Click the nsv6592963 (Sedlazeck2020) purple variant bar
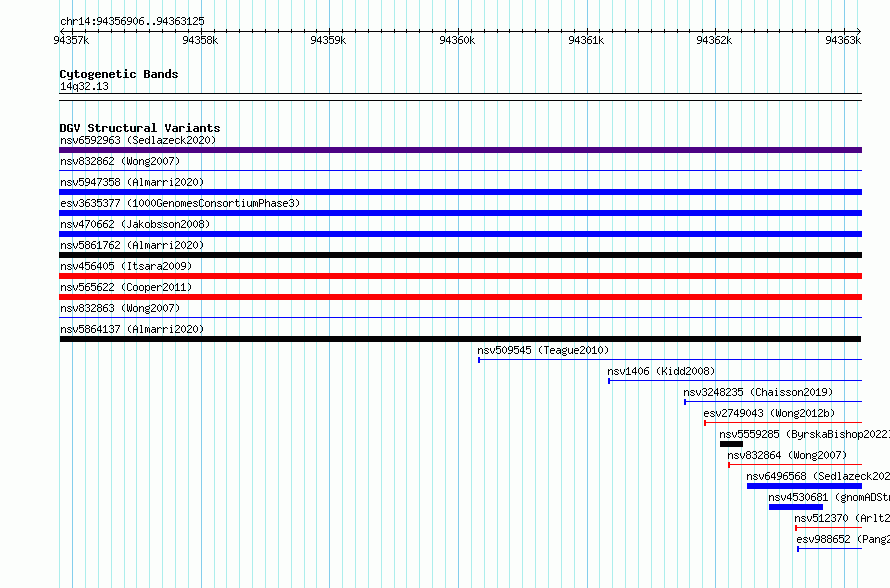890x588 pixels. 460,150
